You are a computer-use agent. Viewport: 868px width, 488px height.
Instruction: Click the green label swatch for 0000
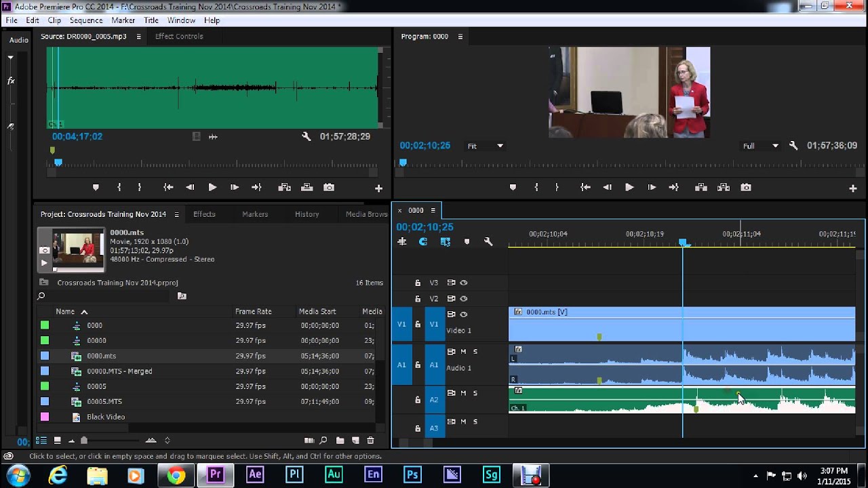(x=45, y=325)
